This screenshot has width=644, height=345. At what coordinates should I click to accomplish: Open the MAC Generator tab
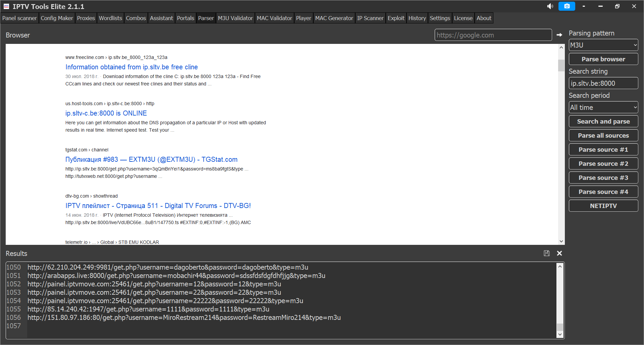pos(334,18)
